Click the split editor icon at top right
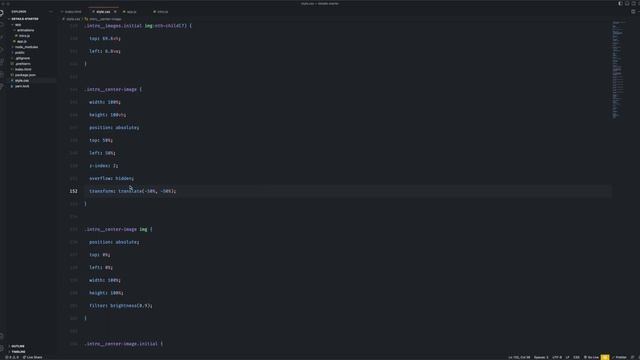Viewport: 640px width, 360px height. (x=633, y=12)
